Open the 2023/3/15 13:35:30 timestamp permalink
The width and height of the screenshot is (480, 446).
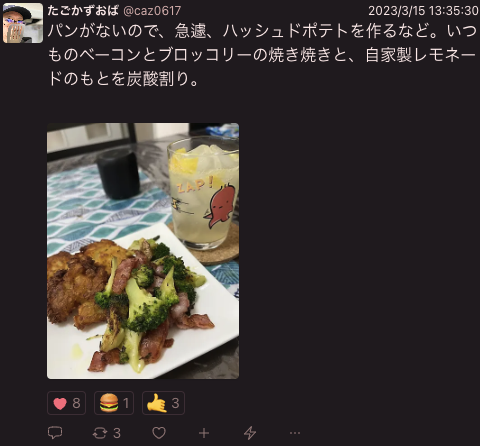(x=423, y=11)
